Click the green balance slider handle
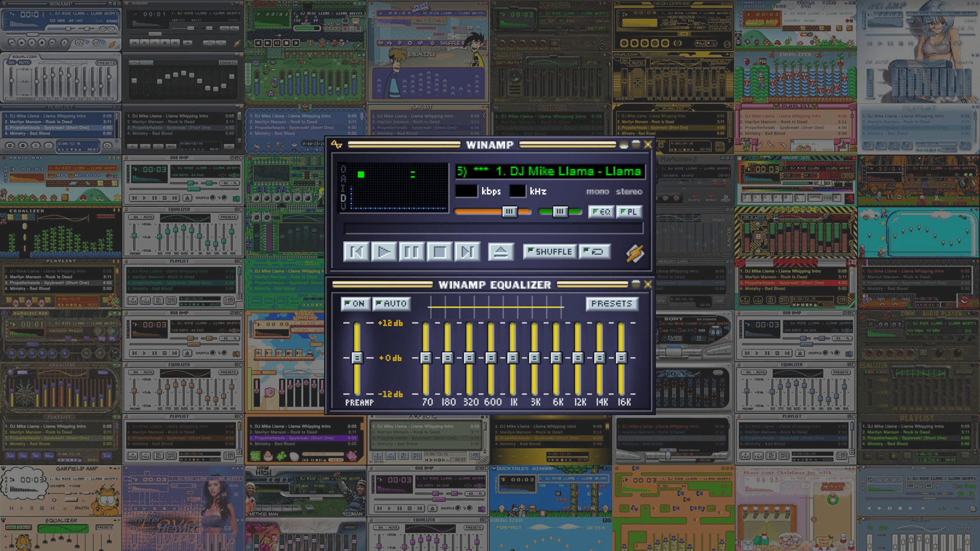Viewport: 980px width, 551px height. point(560,211)
